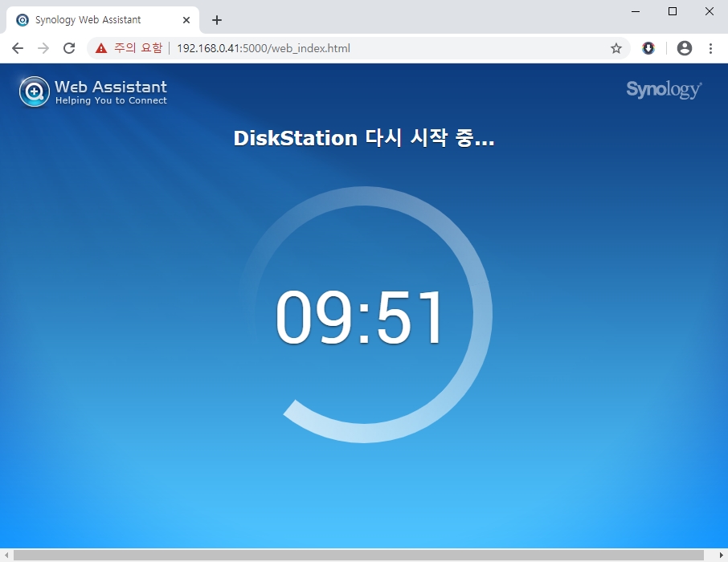
Task: Close the Synology Web Assistant tab
Action: point(186,20)
